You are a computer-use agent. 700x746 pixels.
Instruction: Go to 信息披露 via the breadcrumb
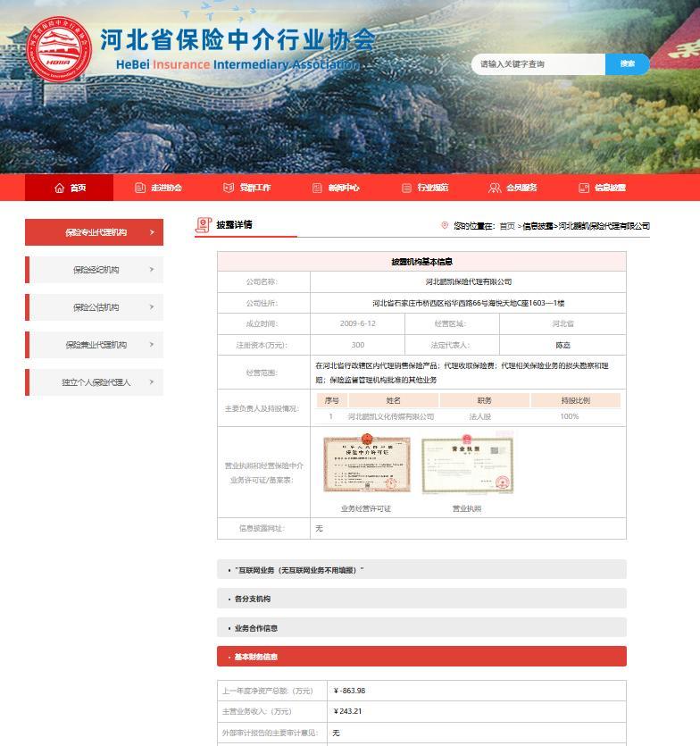[x=537, y=226]
